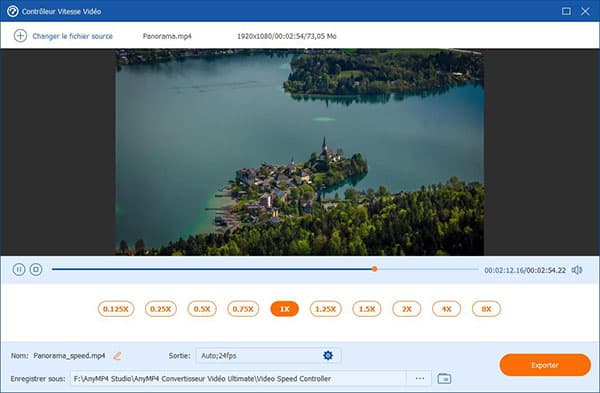Click the Exporter button
The height and width of the screenshot is (393, 600).
pyautogui.click(x=545, y=365)
